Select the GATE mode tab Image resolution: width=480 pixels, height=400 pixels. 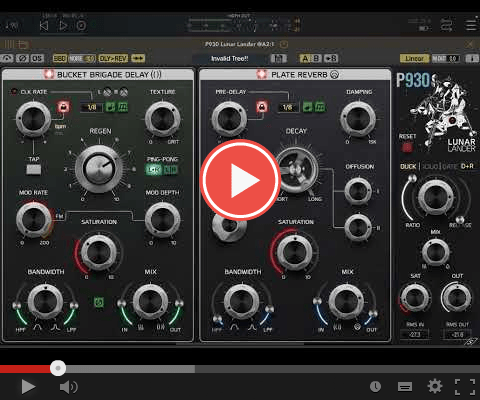[449, 166]
